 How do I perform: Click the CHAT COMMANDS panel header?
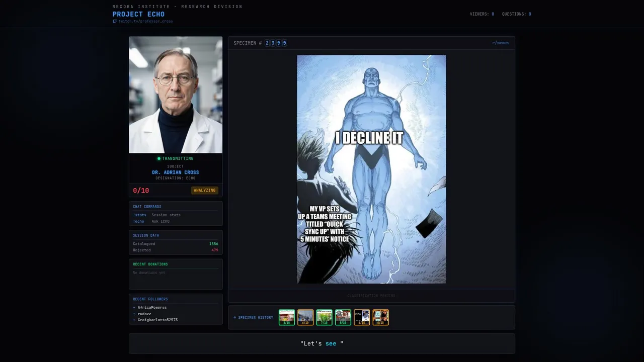coord(147,207)
